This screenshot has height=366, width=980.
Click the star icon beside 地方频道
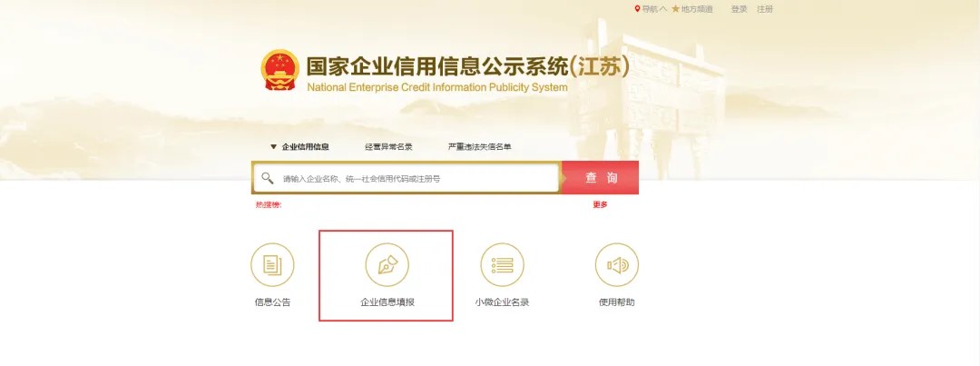(676, 9)
